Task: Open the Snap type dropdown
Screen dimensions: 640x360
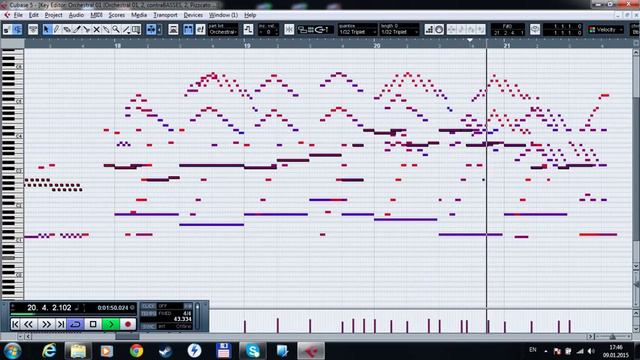Action: [316, 30]
